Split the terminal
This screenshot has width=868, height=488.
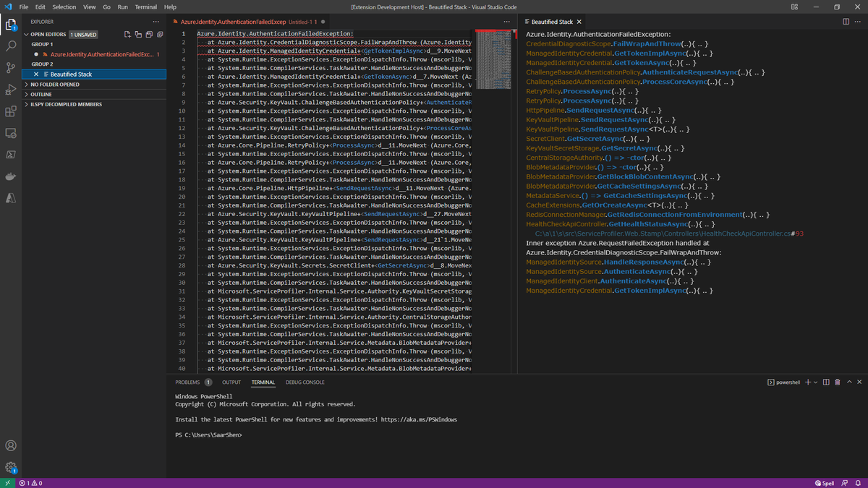[826, 382]
